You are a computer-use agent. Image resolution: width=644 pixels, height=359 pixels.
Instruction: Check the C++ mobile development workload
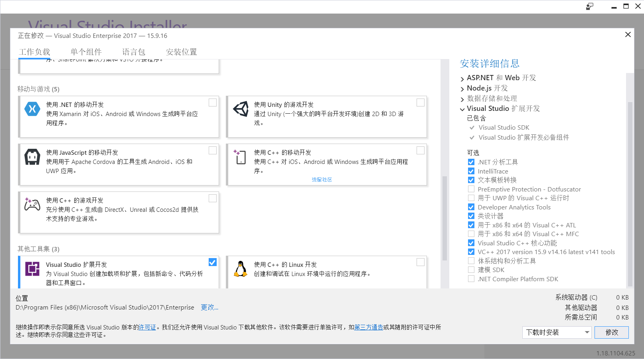tap(421, 150)
